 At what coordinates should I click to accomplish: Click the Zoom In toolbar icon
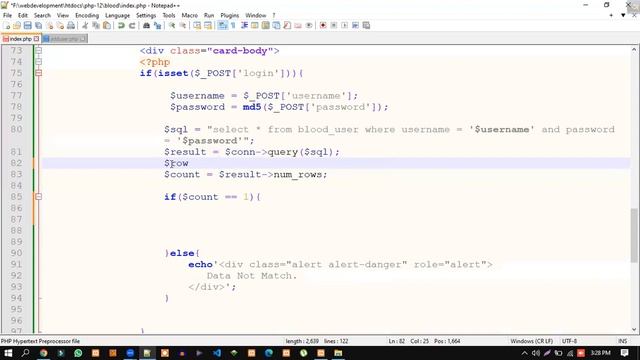(172, 26)
